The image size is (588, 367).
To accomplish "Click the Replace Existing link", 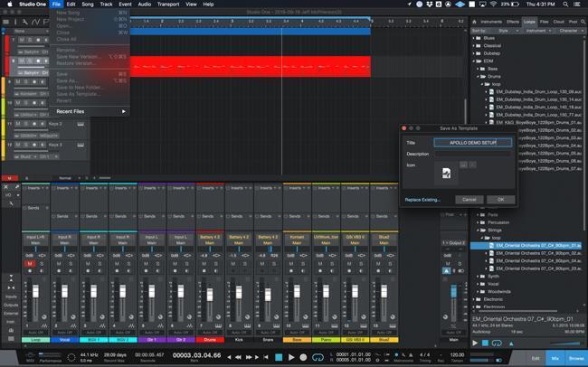I will pyautogui.click(x=422, y=200).
